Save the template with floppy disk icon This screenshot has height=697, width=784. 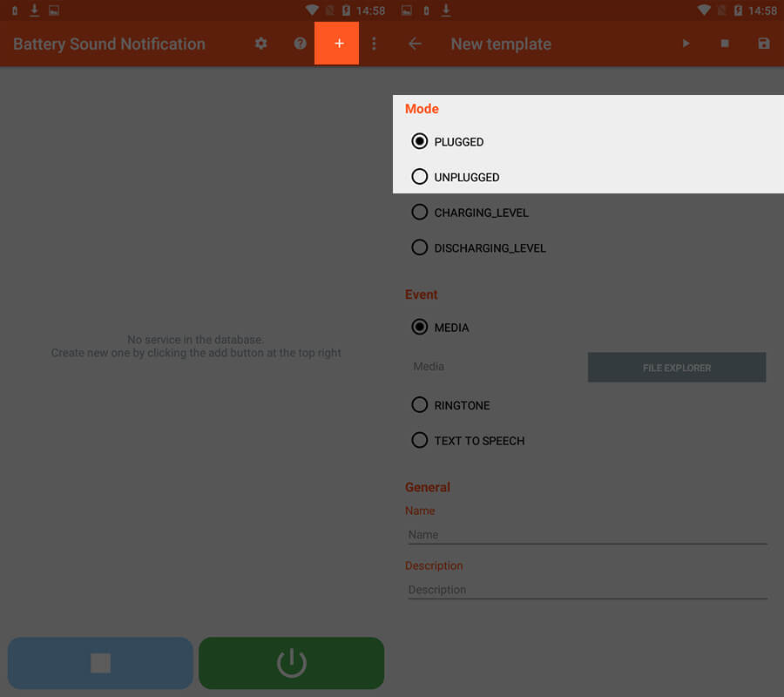click(763, 44)
